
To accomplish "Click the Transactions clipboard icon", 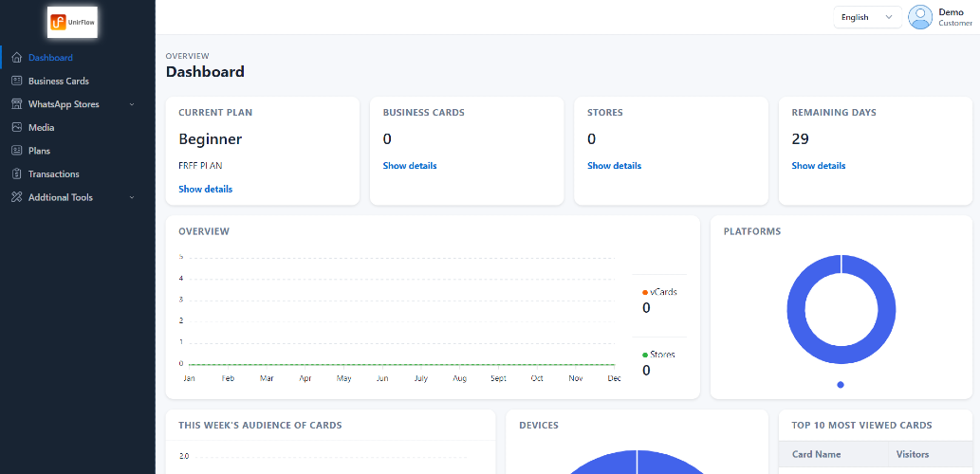I will (17, 173).
